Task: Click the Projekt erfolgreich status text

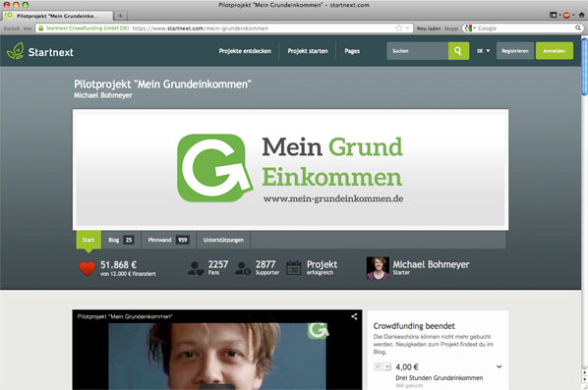Action: [322, 267]
